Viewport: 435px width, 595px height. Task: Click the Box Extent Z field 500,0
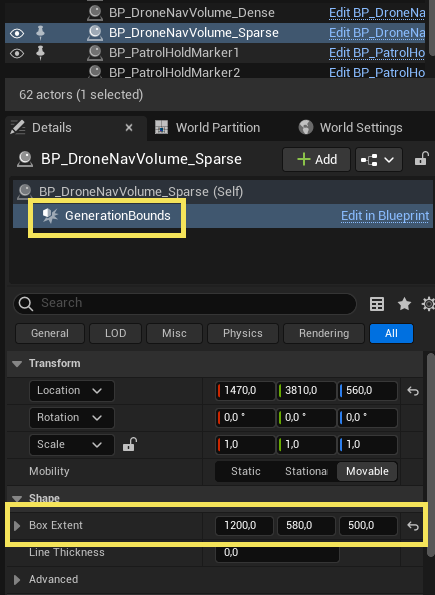point(368,526)
